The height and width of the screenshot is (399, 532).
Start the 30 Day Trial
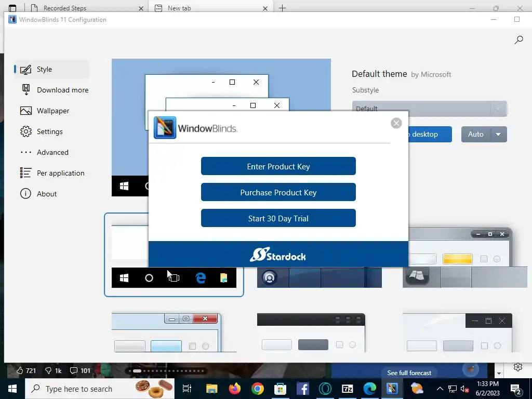click(278, 218)
